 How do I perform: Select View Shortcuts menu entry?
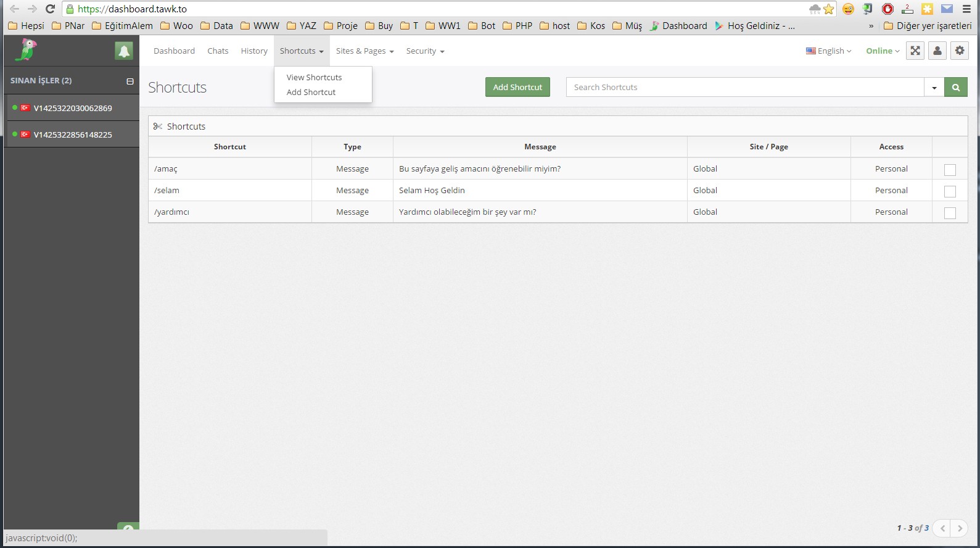tap(314, 78)
